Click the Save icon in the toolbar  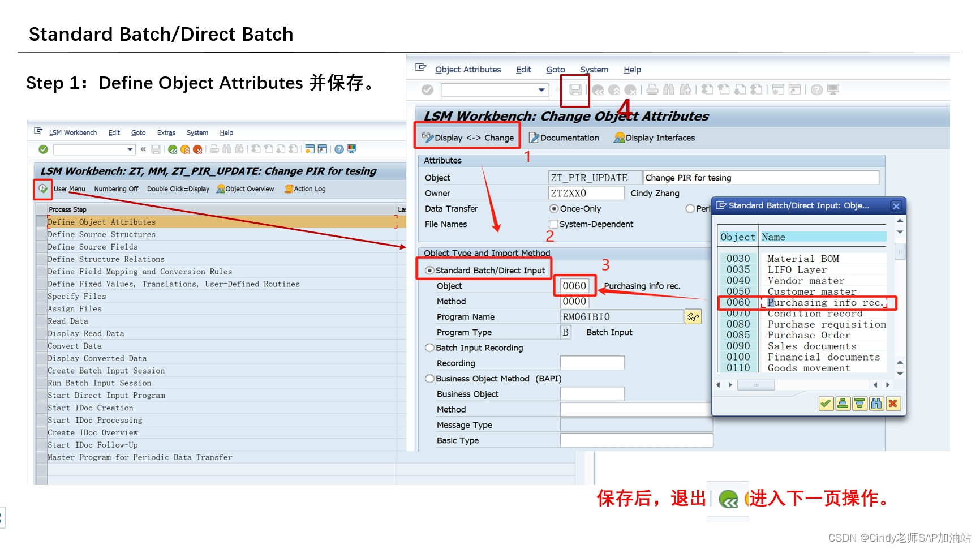[575, 89]
